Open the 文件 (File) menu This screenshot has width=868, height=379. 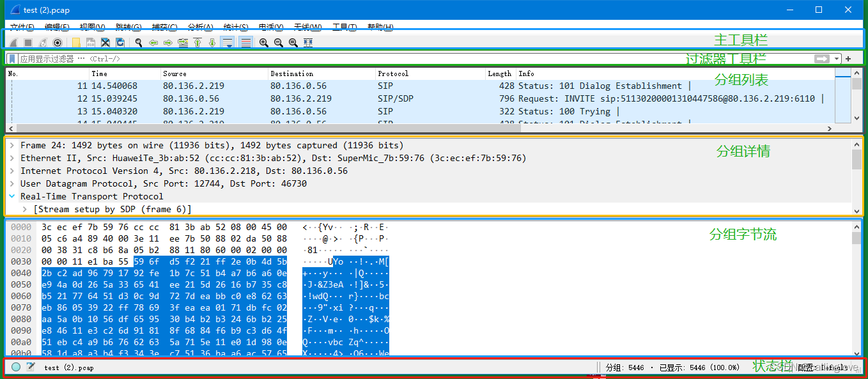click(22, 27)
